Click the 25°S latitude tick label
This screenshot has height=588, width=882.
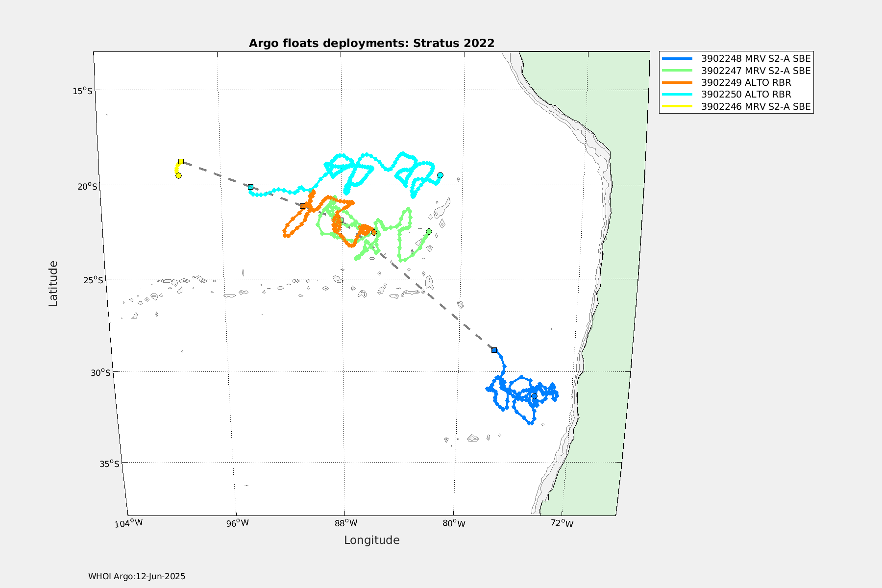[x=94, y=280]
